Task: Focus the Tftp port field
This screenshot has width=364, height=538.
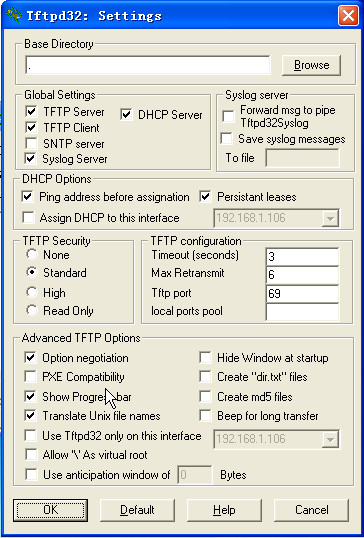Action: click(x=302, y=294)
